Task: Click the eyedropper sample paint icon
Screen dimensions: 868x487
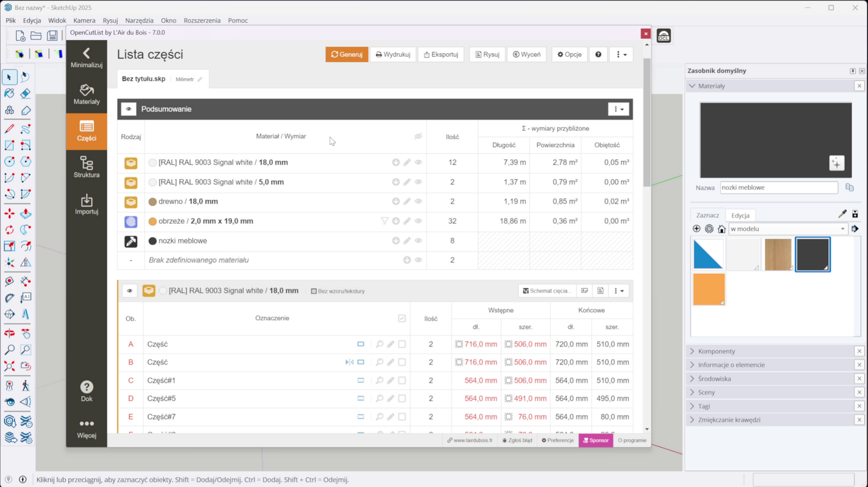Action: tap(842, 214)
